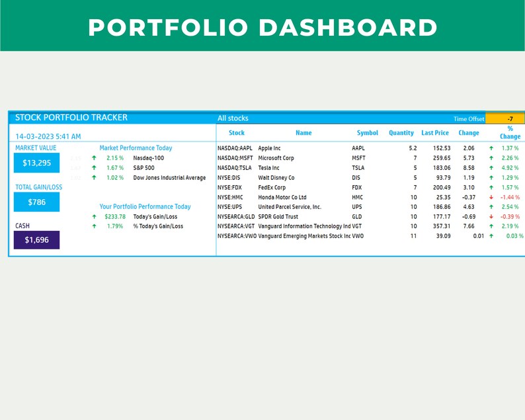Viewport: 525px width, 420px height.
Task: Select the % Today's Gain/Loss label
Action: tap(158, 226)
